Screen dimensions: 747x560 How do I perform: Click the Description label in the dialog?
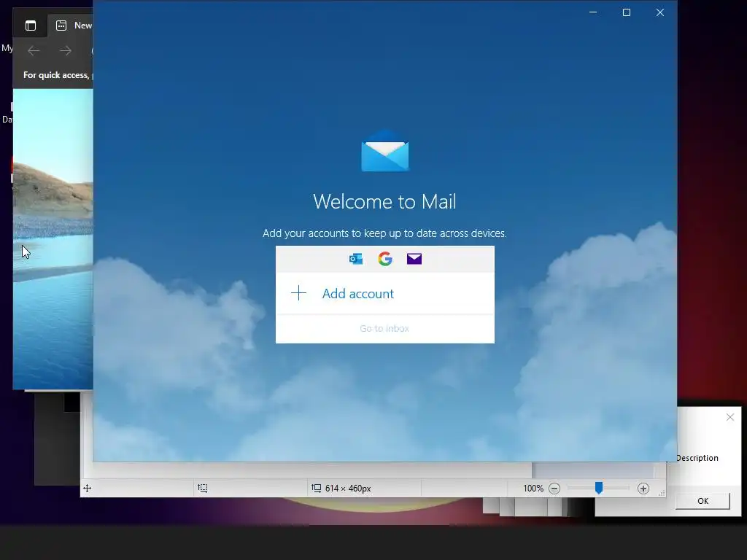tap(697, 458)
